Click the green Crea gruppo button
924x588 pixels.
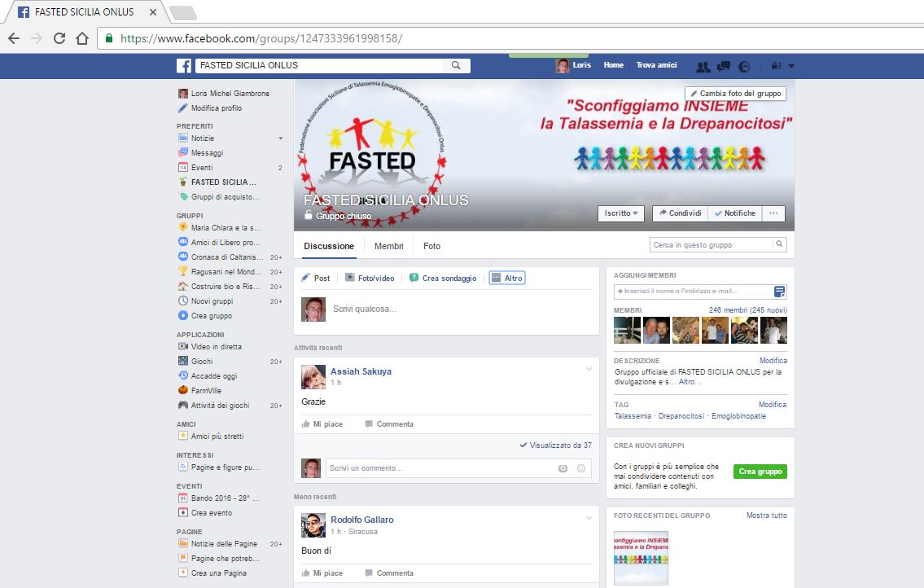point(760,472)
